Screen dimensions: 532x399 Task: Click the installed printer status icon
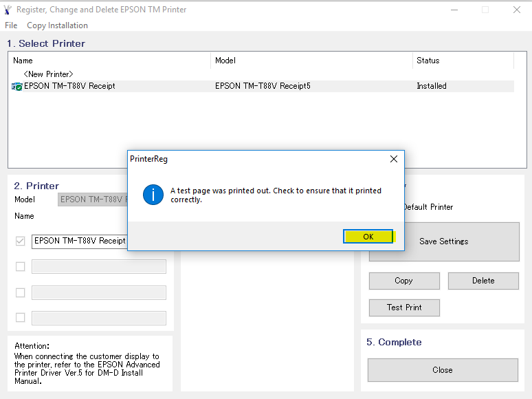tap(16, 87)
